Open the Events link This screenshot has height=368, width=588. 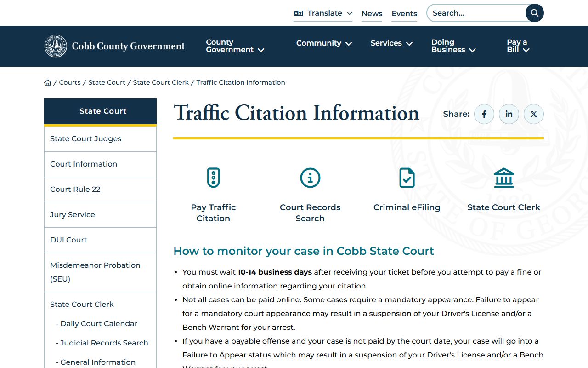(x=404, y=14)
